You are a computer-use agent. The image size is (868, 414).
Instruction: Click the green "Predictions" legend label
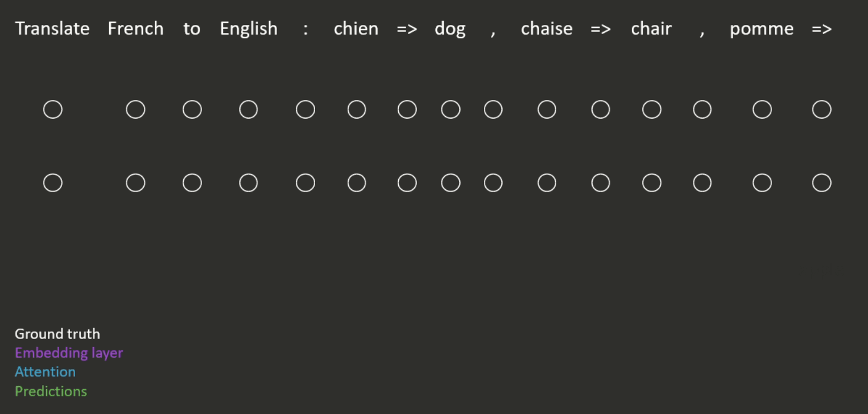point(51,391)
